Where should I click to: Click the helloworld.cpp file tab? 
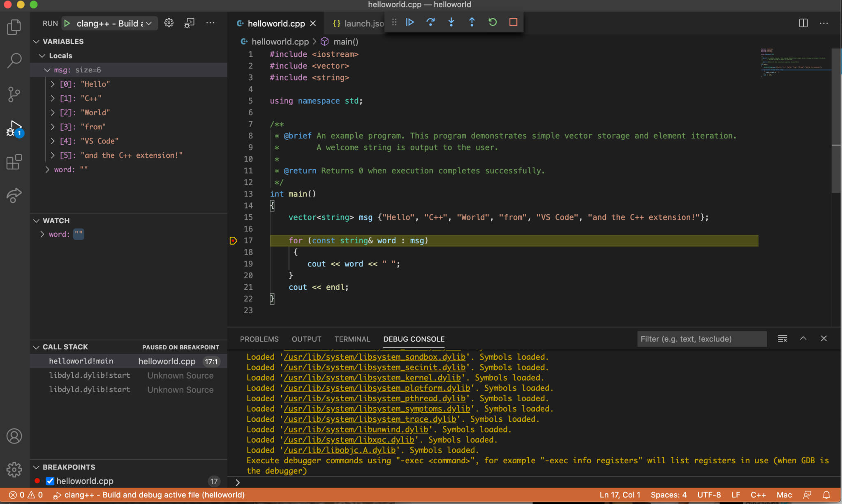pos(276,23)
